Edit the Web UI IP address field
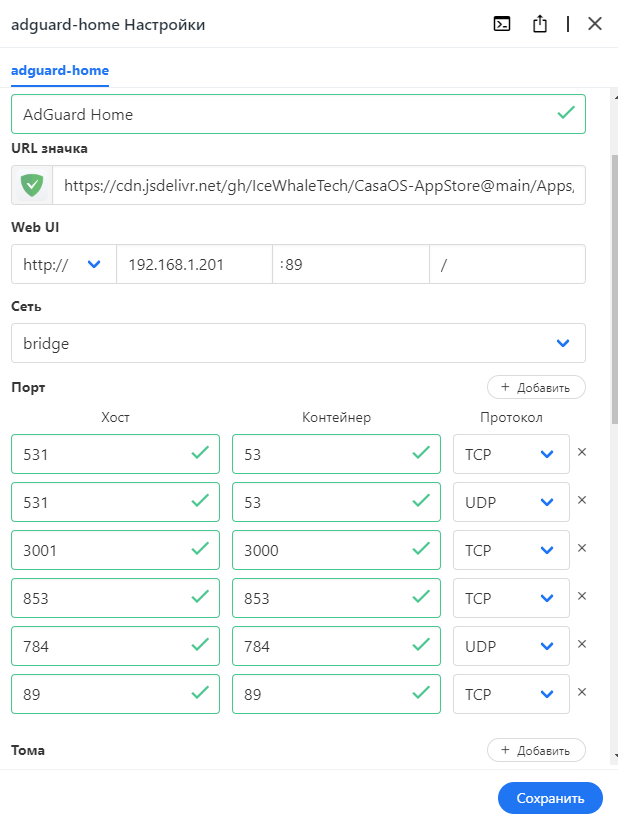The image size is (618, 834). click(x=194, y=265)
